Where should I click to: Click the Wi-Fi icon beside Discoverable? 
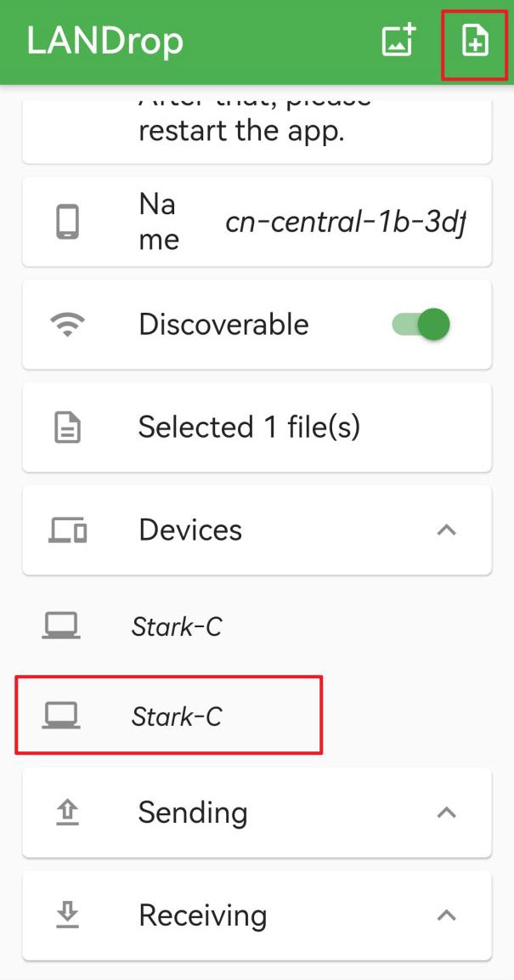pos(68,325)
